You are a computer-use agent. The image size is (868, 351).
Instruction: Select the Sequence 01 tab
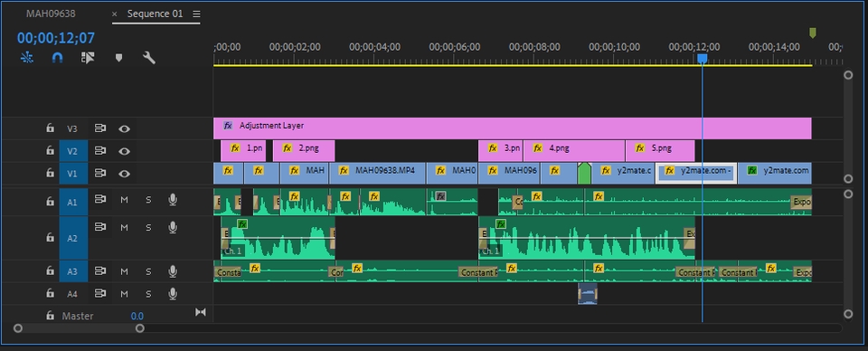coord(155,14)
